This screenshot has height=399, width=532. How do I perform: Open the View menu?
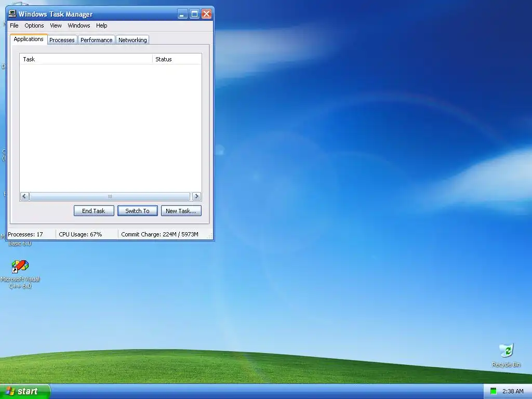click(x=56, y=25)
